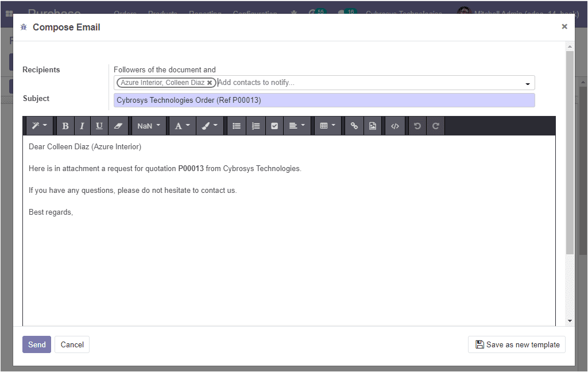Screen dimensions: 588x372
Task: Open the magic wand style dropdown
Action: click(40, 126)
